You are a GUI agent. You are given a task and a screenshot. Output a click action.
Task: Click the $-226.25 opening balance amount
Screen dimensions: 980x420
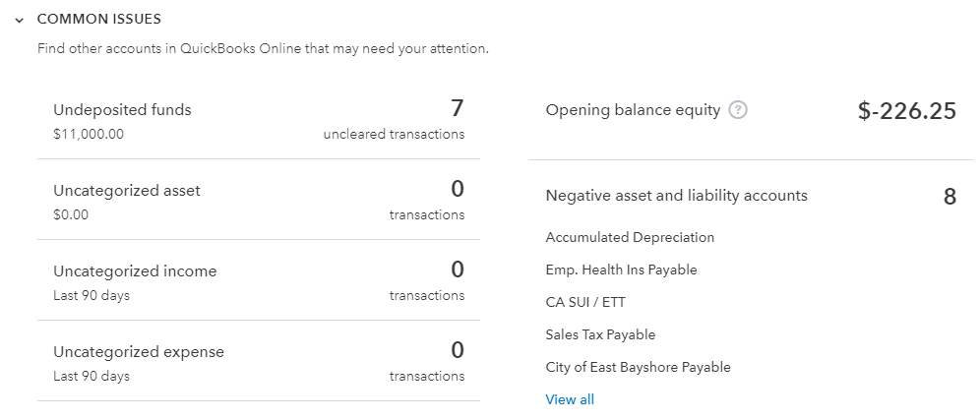click(907, 110)
